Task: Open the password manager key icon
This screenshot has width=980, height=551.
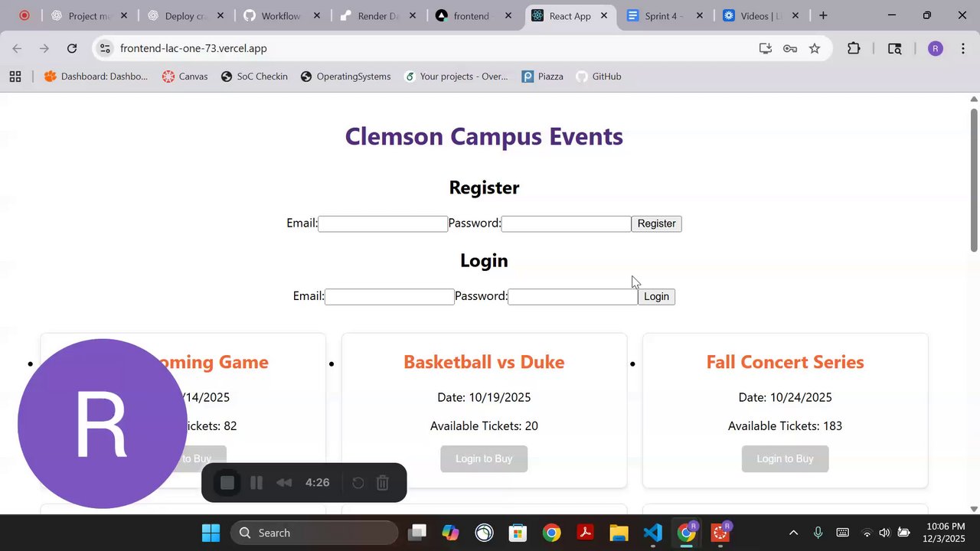Action: [790, 48]
